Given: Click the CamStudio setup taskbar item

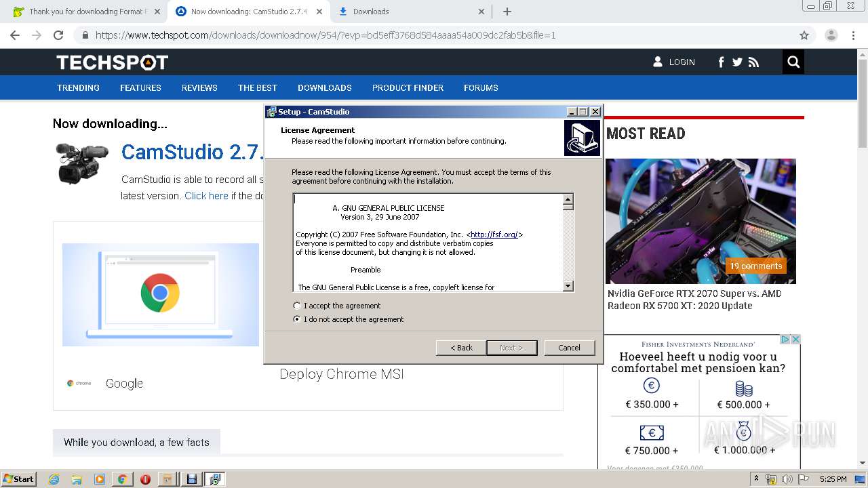Looking at the screenshot, I should tap(215, 479).
